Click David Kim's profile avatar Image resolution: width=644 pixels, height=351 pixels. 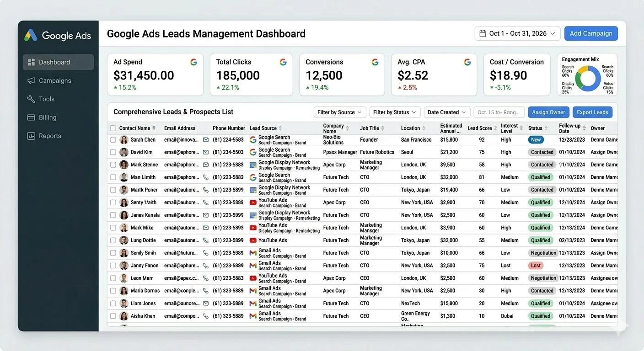pos(124,152)
